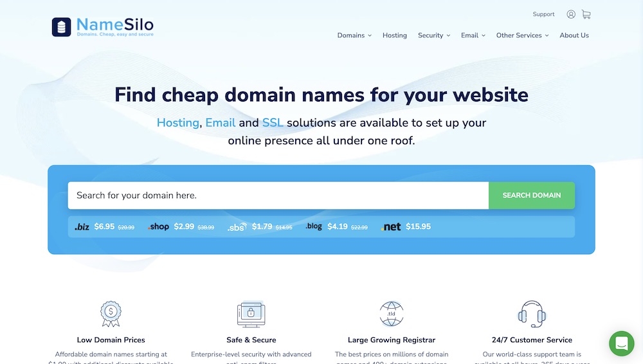The image size is (643, 364).
Task: Open the Support link
Action: pos(543,14)
